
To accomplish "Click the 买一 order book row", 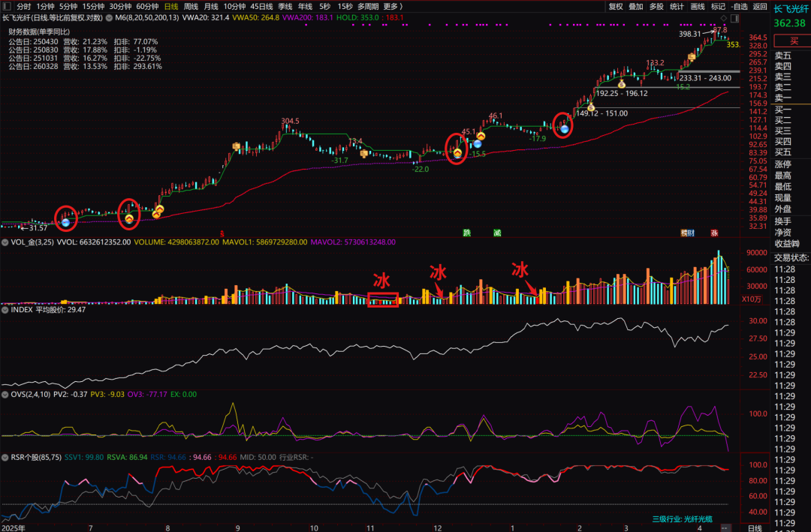I will click(783, 110).
